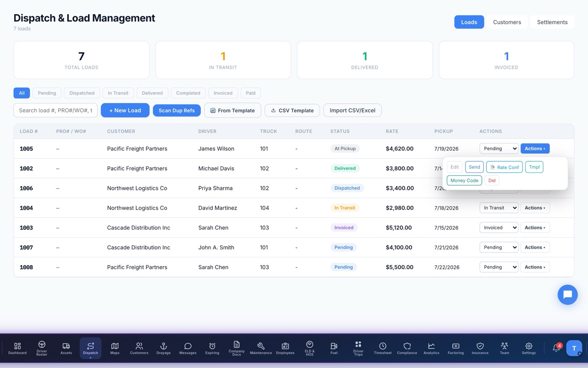Open Maps from the dock
The image size is (588, 368).
click(x=115, y=348)
